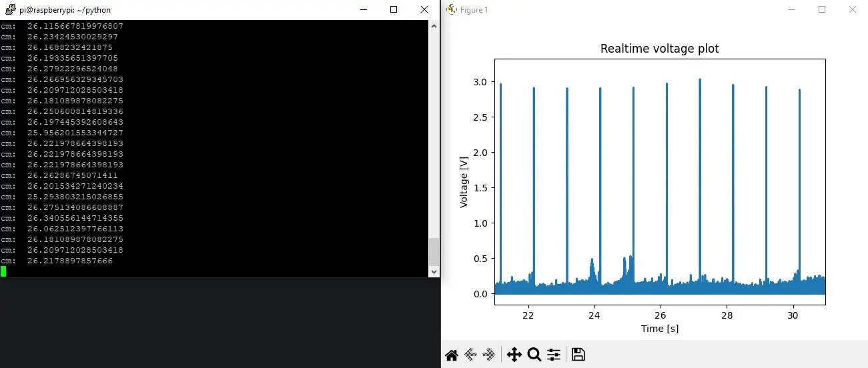Image resolution: width=868 pixels, height=368 pixels.
Task: Click the PuTTY icon in terminal title bar
Action: (10, 9)
